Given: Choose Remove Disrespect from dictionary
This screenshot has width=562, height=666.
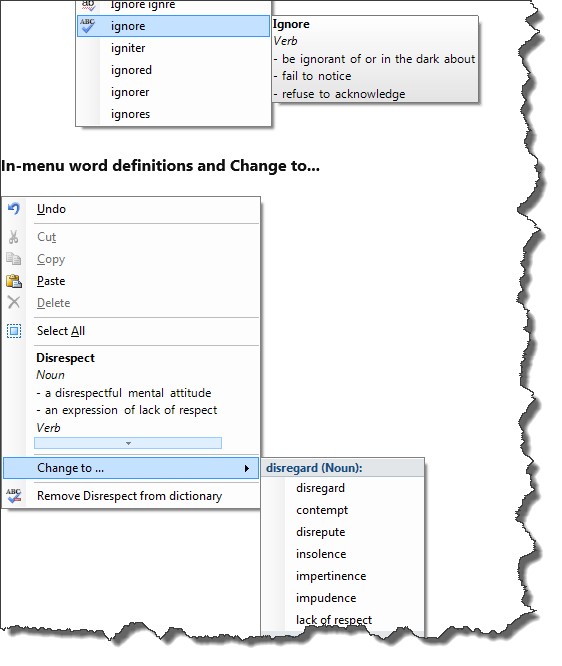Looking at the screenshot, I should pos(131,496).
